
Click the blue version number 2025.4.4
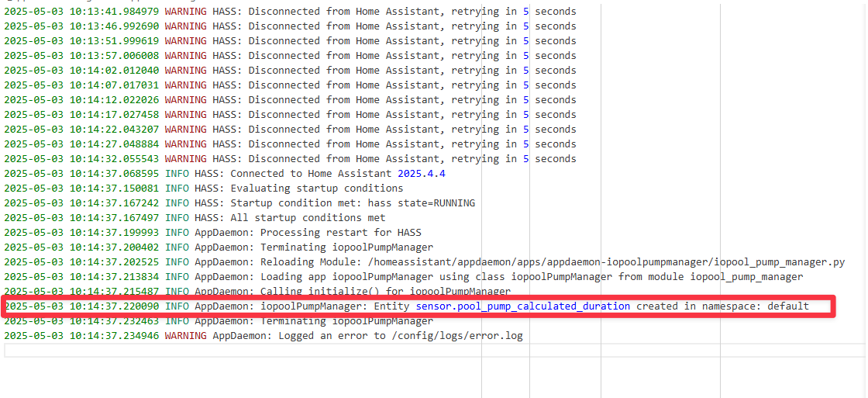pos(422,174)
